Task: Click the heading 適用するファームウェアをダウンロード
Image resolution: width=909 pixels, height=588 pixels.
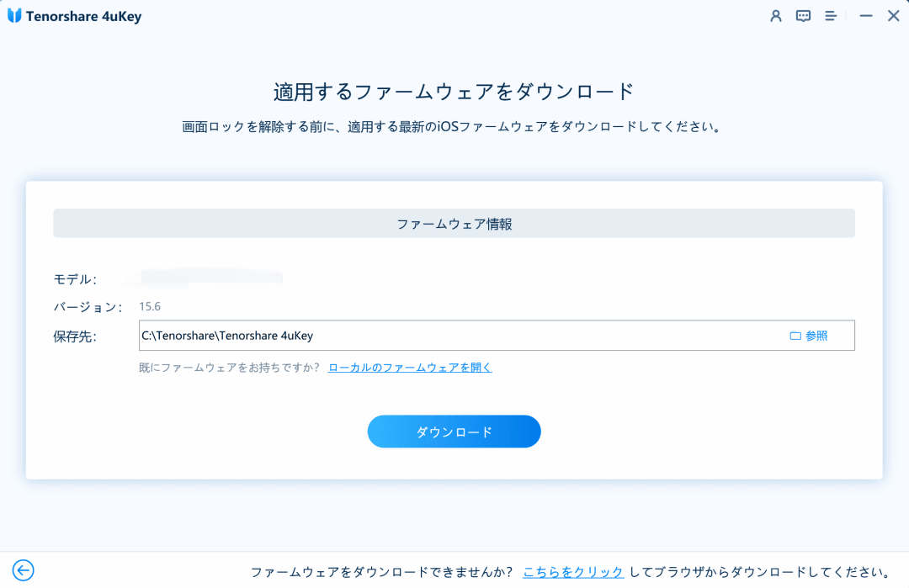Action: (454, 92)
